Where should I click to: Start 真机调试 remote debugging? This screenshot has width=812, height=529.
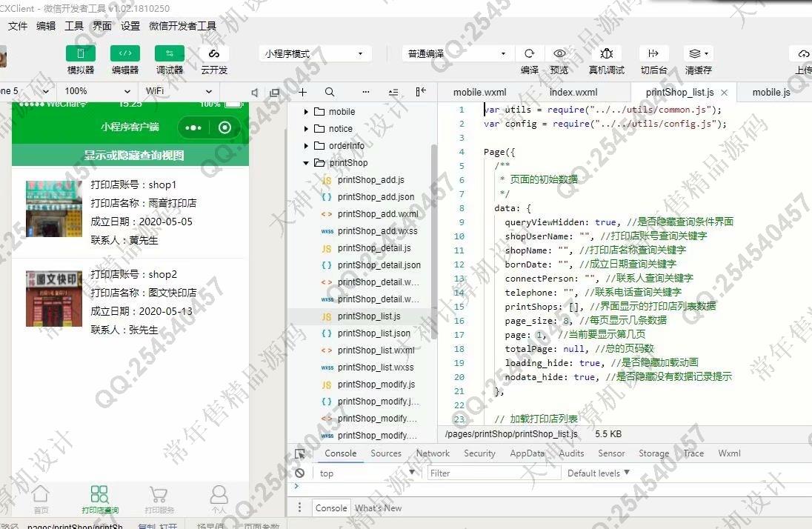coord(607,53)
